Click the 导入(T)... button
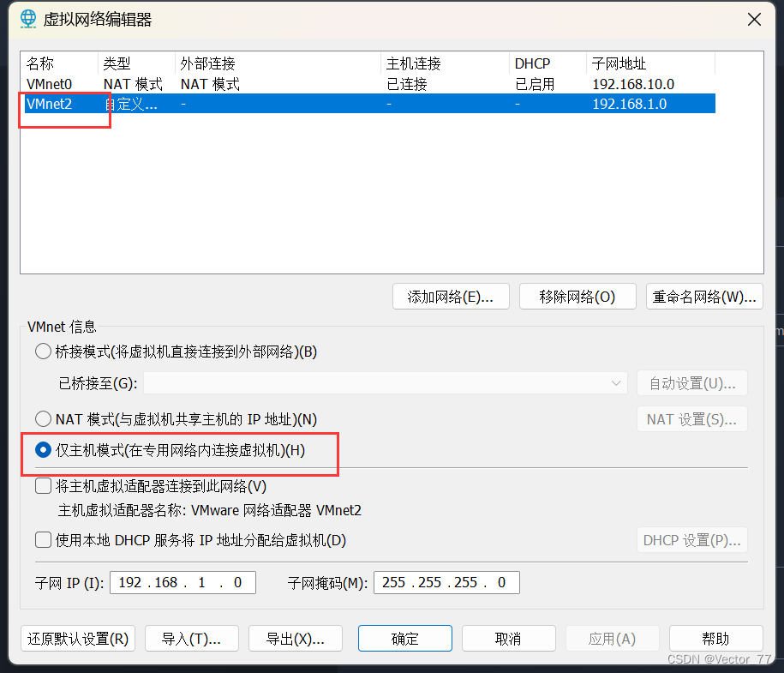Screen dimensions: 784x673 point(191,639)
